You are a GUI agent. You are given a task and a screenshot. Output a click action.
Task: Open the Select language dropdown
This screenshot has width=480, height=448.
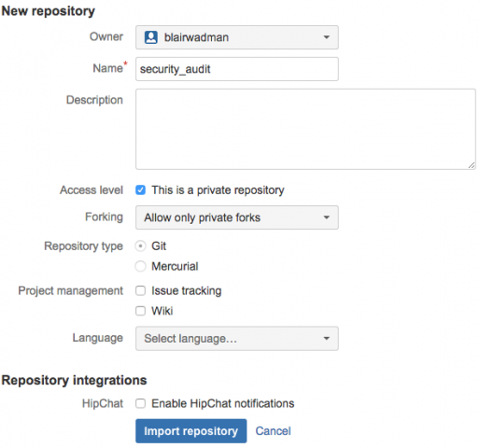[x=237, y=338]
